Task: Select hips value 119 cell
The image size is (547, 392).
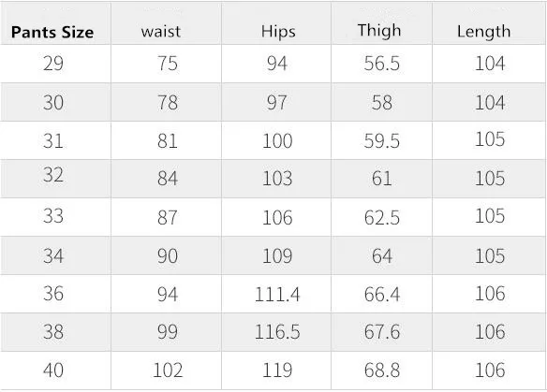Action: [277, 370]
